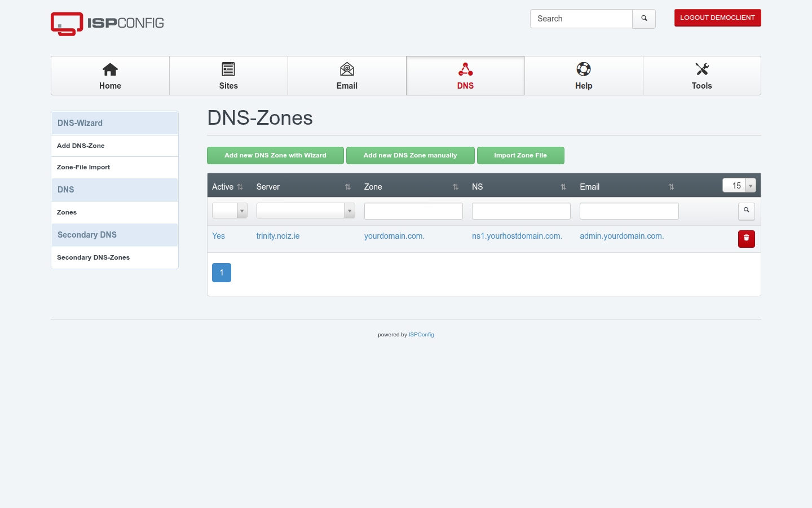Change the records-per-page dropdown showing 15
812x508 pixels.
point(739,186)
